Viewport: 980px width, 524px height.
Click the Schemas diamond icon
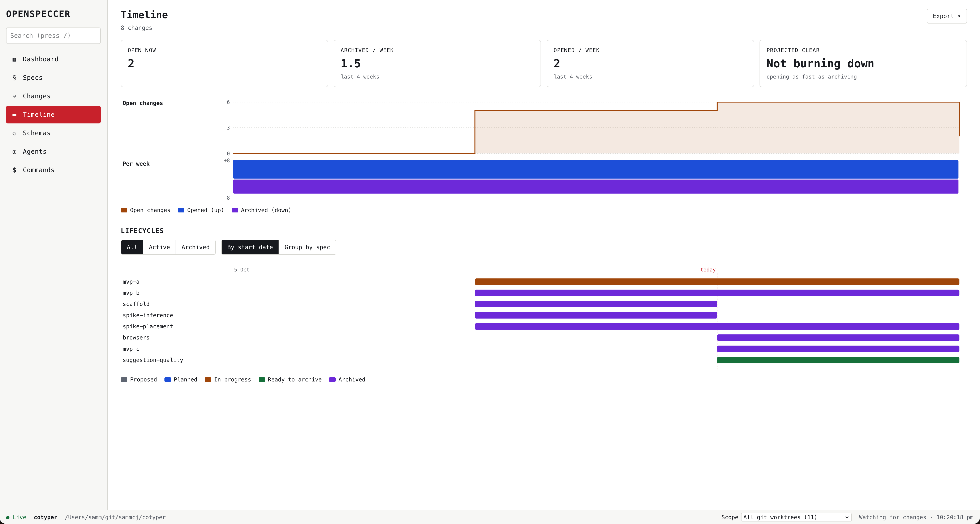[x=14, y=133]
